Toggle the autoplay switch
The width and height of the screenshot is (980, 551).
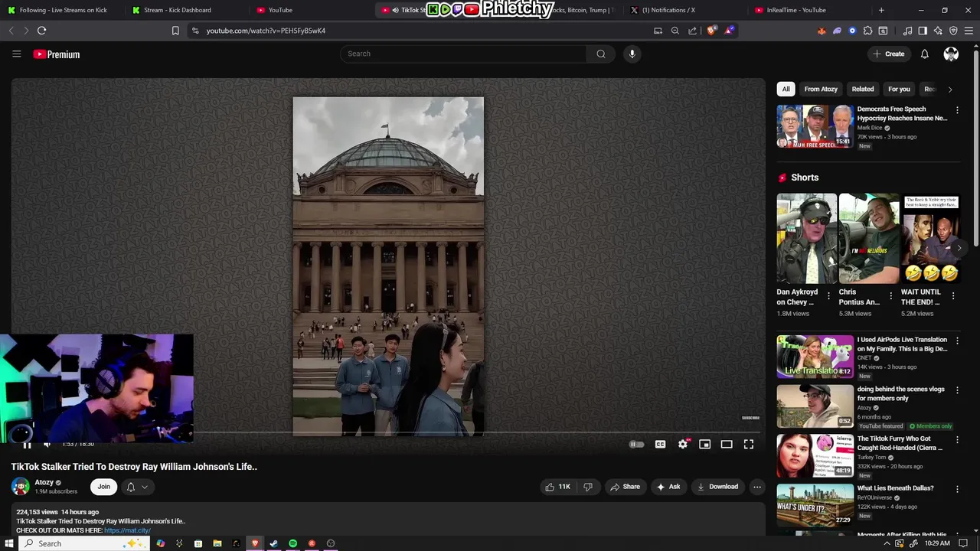coord(636,444)
